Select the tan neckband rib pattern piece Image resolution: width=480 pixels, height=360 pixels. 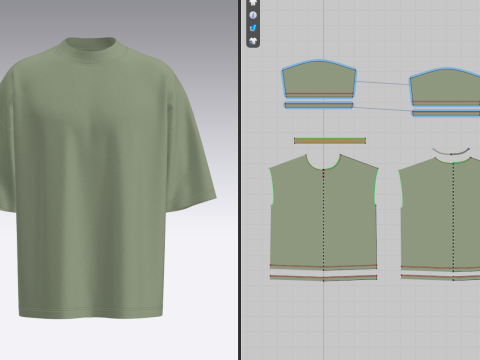[330, 141]
